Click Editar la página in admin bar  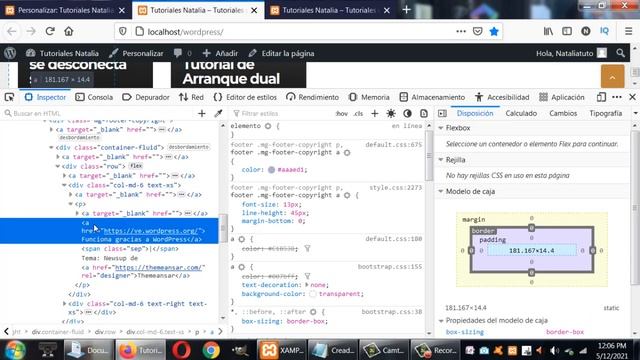point(281,53)
